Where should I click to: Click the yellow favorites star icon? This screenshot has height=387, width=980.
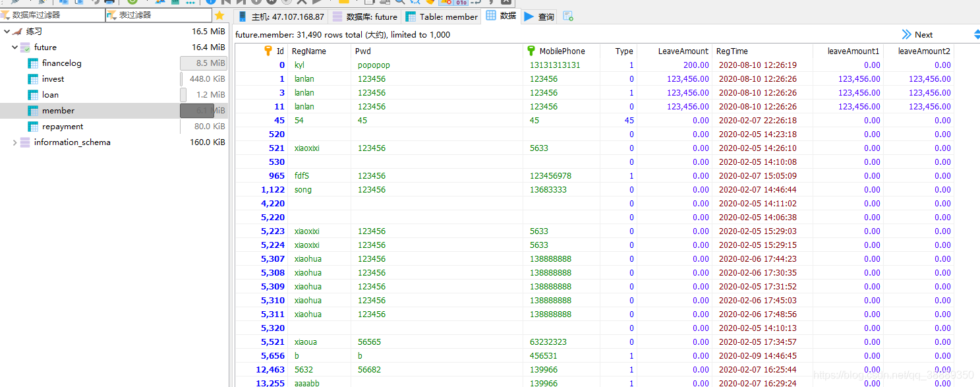[219, 15]
